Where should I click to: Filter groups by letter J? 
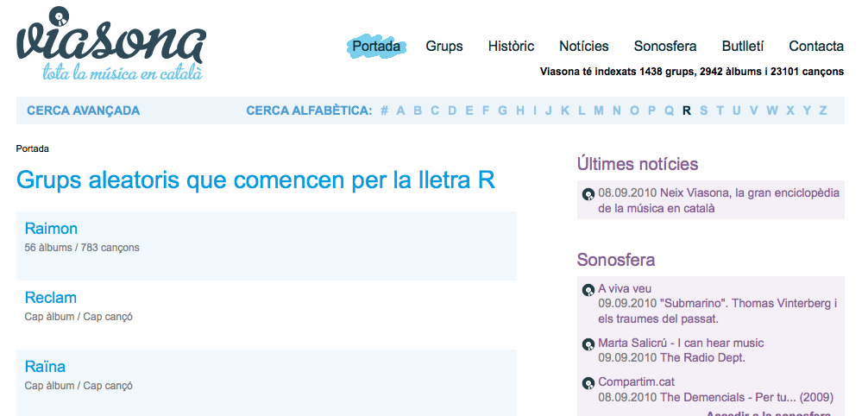click(549, 110)
